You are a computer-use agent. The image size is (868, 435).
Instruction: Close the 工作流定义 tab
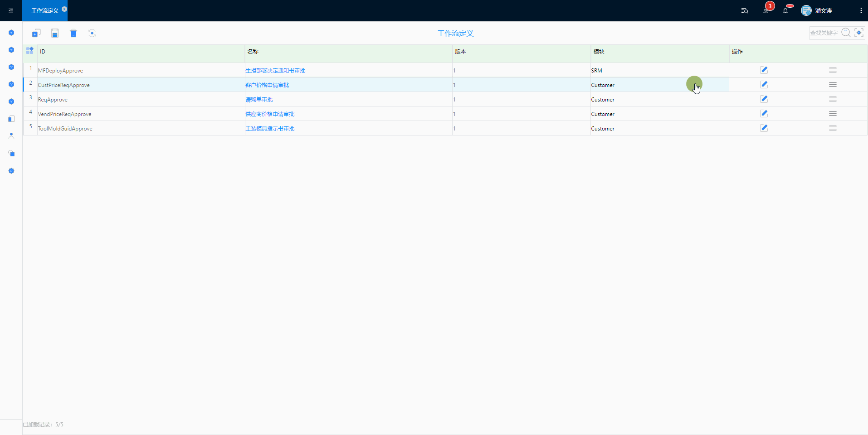pyautogui.click(x=64, y=9)
